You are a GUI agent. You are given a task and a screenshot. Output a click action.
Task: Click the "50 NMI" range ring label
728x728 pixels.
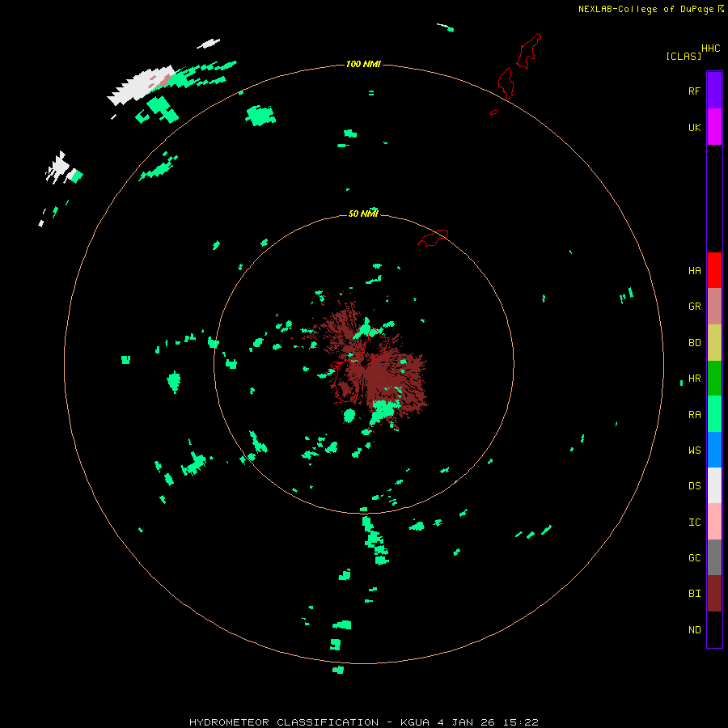(x=363, y=214)
